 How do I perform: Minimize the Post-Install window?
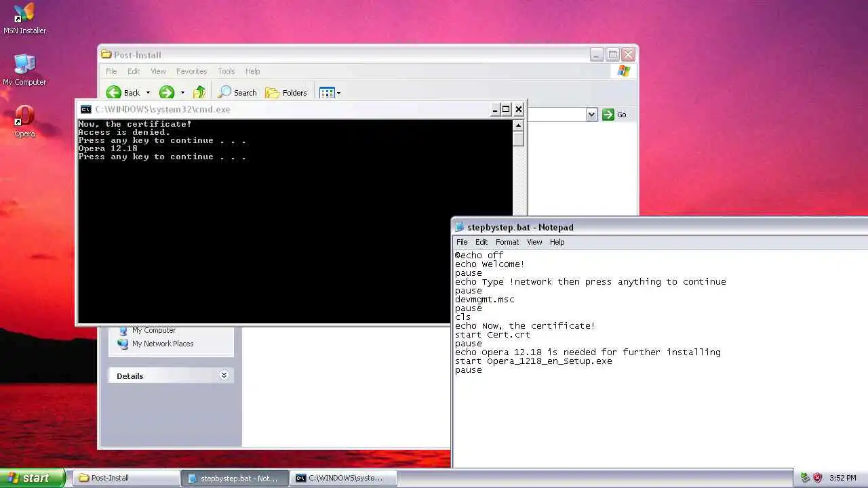(597, 55)
